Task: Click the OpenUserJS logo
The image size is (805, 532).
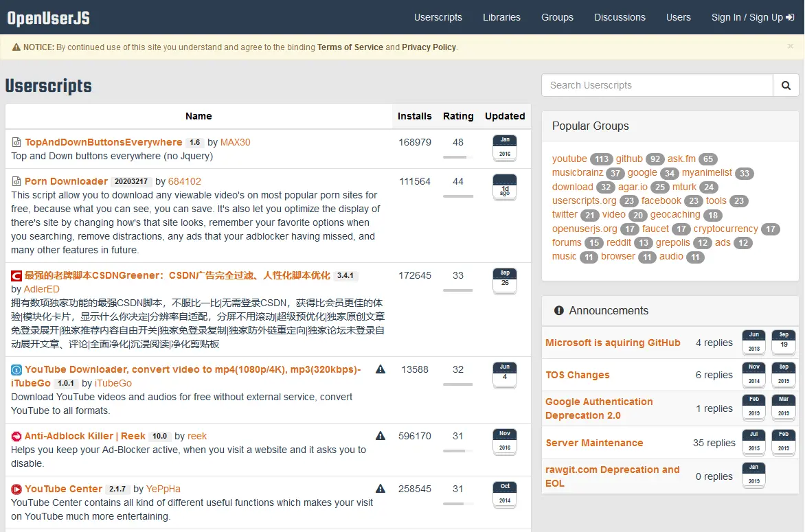Action: (48, 18)
